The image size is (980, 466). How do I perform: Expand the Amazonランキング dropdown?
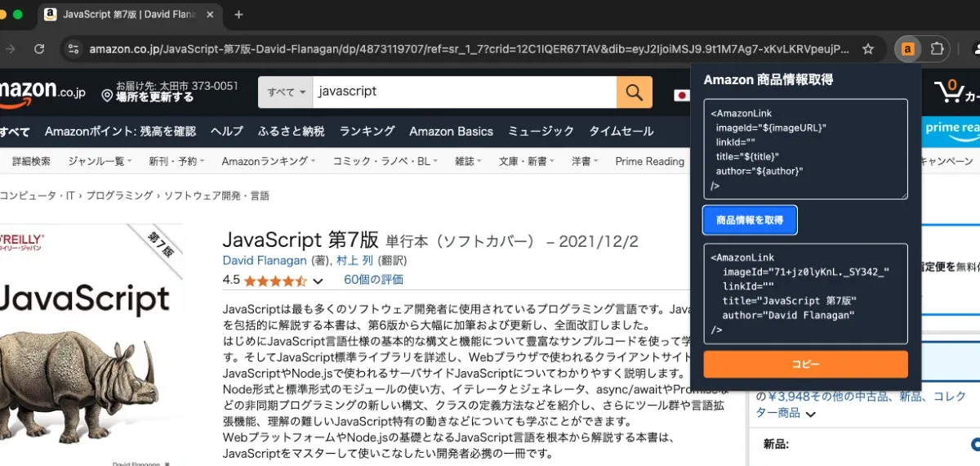(270, 161)
